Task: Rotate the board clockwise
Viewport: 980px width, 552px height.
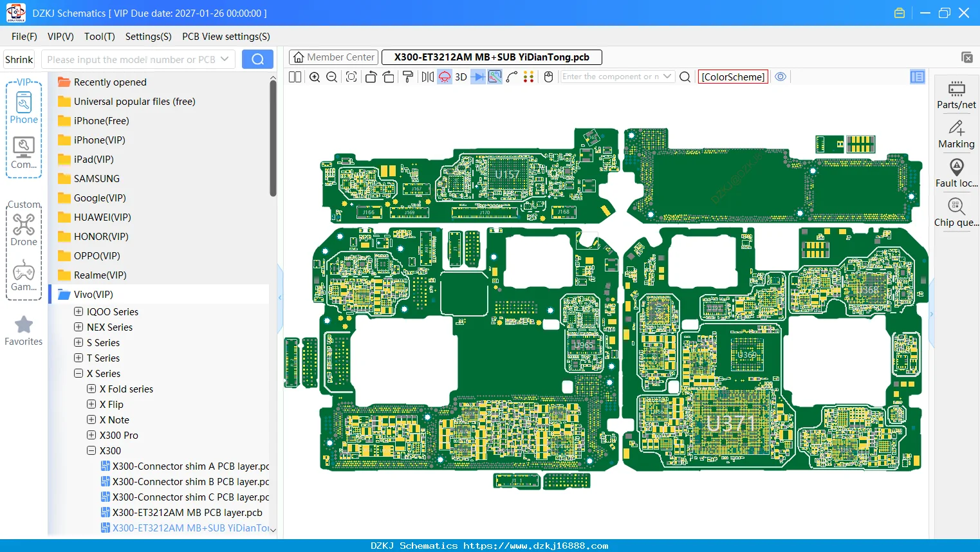Action: [389, 77]
